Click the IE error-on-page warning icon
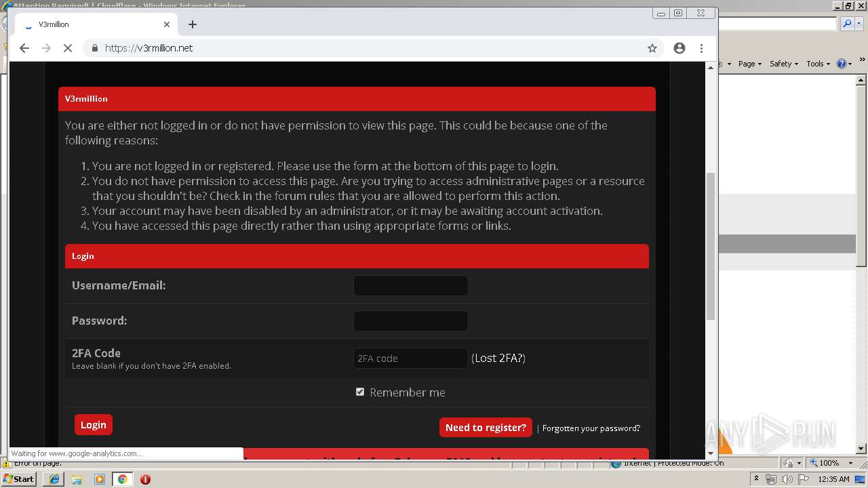This screenshot has height=488, width=868. click(7, 464)
